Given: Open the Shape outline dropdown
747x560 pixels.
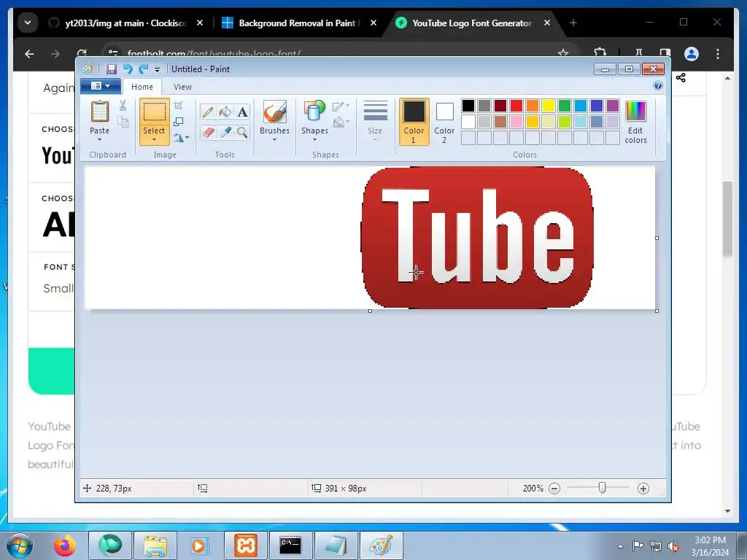Looking at the screenshot, I should (x=341, y=106).
